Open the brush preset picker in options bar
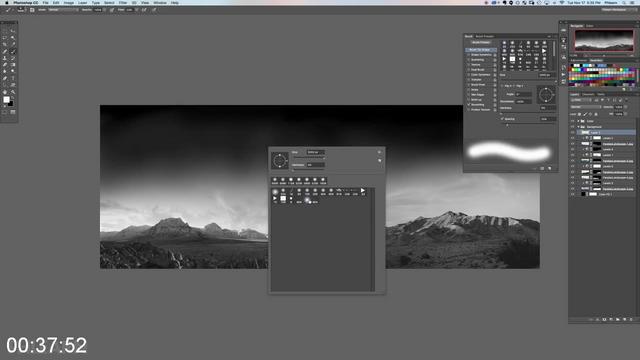This screenshot has width=640, height=360. point(20,10)
